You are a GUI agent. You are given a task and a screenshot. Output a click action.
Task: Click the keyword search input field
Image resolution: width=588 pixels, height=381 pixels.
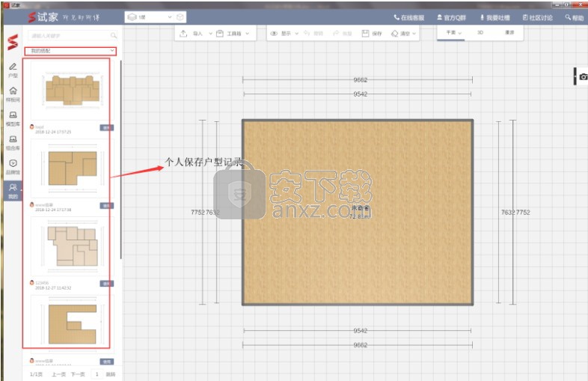[x=69, y=36]
